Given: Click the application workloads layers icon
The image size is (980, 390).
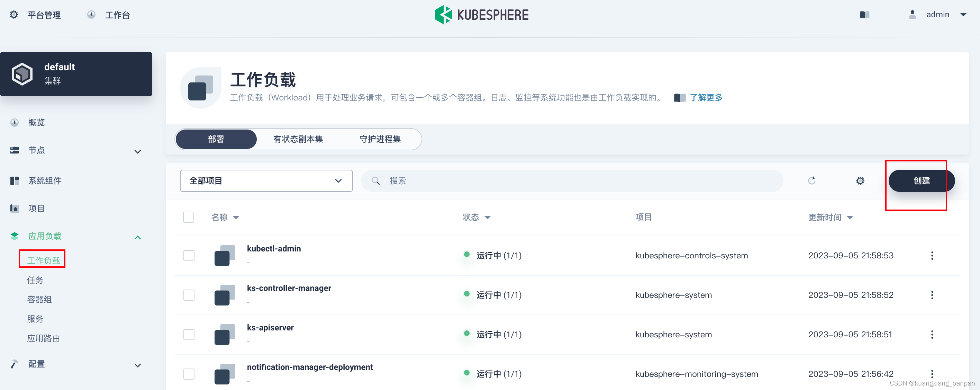Looking at the screenshot, I should tap(15, 236).
